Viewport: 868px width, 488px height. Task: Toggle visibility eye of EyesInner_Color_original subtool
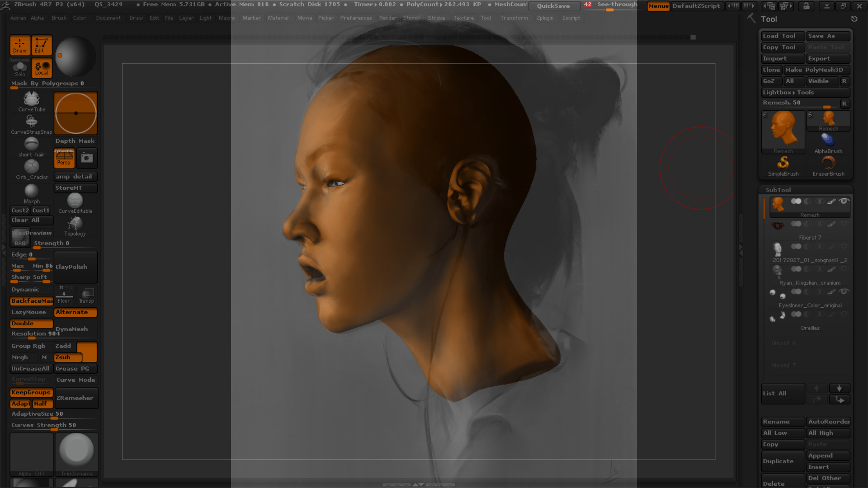(844, 291)
